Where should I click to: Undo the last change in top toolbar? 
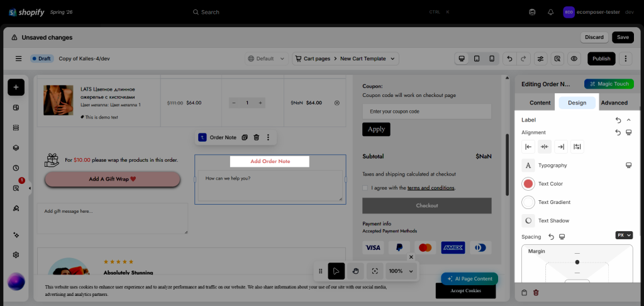click(x=509, y=59)
